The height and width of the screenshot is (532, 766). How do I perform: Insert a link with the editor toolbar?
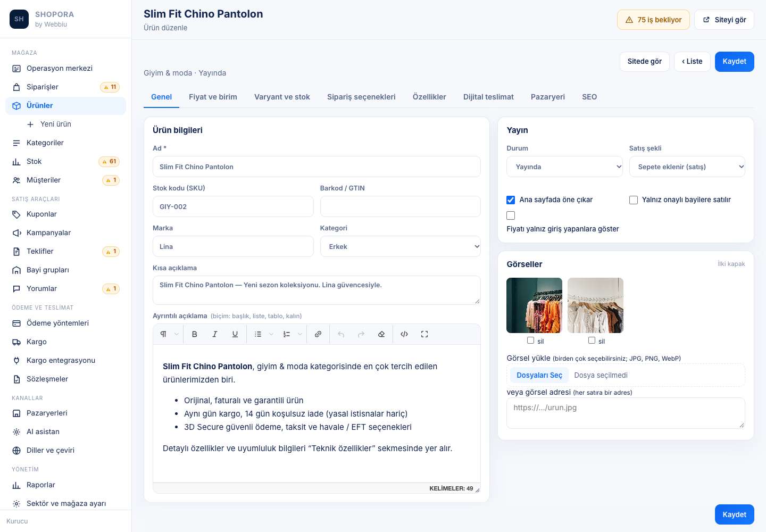tap(318, 334)
